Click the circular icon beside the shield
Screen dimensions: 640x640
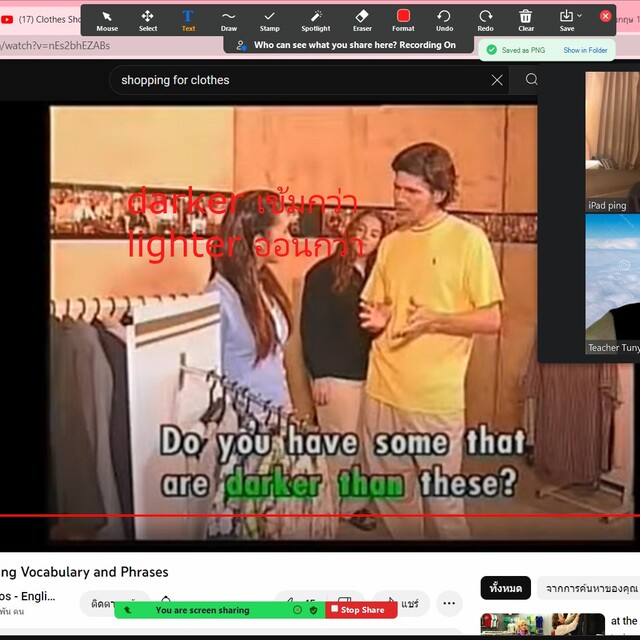[x=298, y=610]
